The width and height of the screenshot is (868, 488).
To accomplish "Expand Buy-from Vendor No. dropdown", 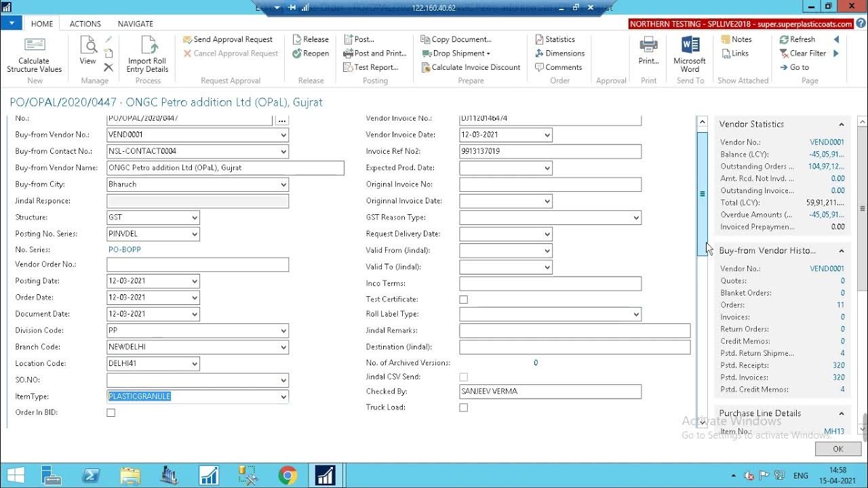I will click(x=283, y=135).
